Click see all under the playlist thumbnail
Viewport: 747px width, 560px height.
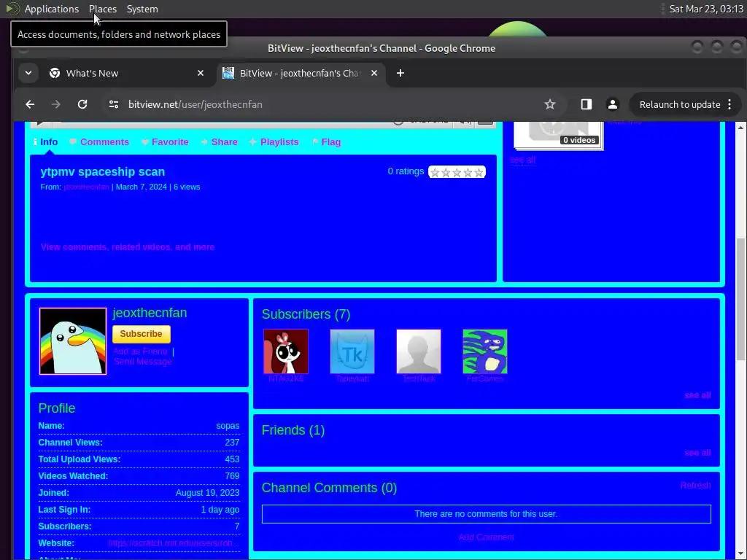[x=522, y=160]
